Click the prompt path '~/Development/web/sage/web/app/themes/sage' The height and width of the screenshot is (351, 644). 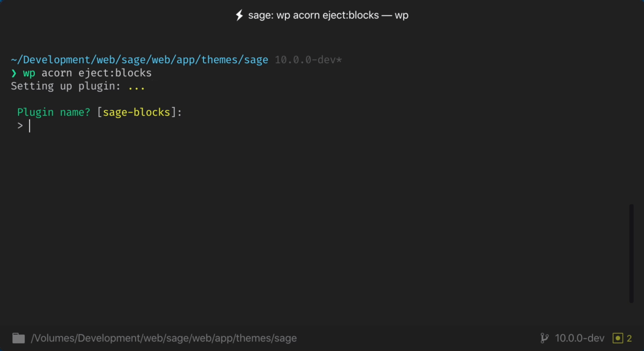[139, 60]
